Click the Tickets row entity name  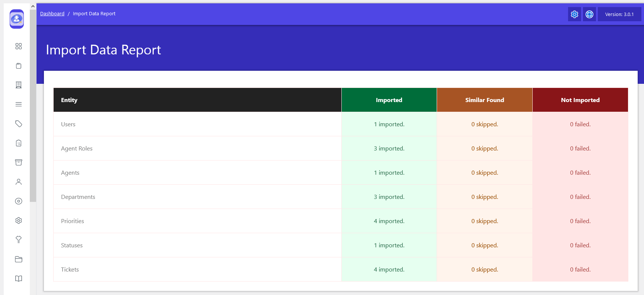click(x=70, y=269)
